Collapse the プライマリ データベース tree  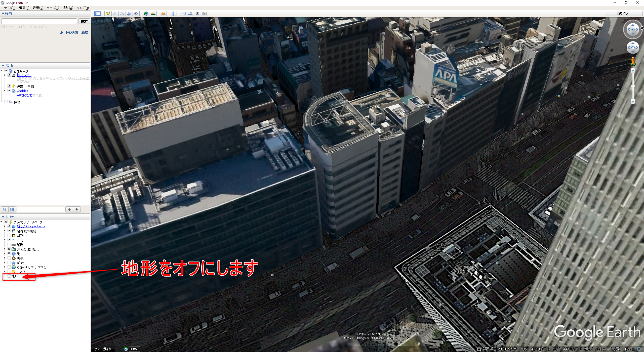[x=2, y=222]
